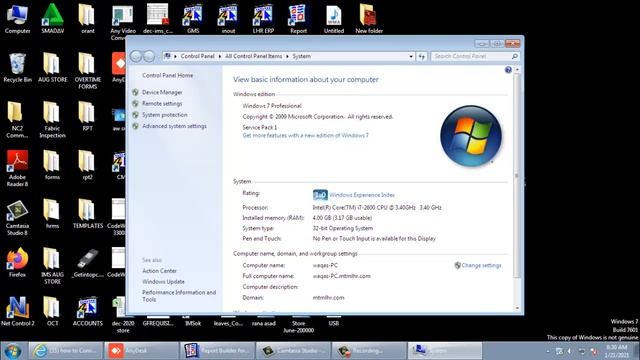Open the TEMPLATES folder
This screenshot has height=360, width=640.
click(x=87, y=213)
